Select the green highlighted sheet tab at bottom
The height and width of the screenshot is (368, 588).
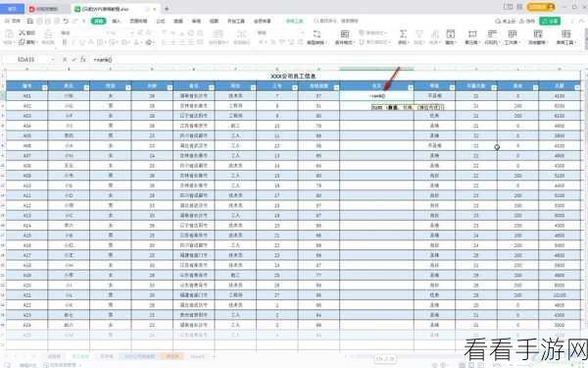tap(80, 356)
